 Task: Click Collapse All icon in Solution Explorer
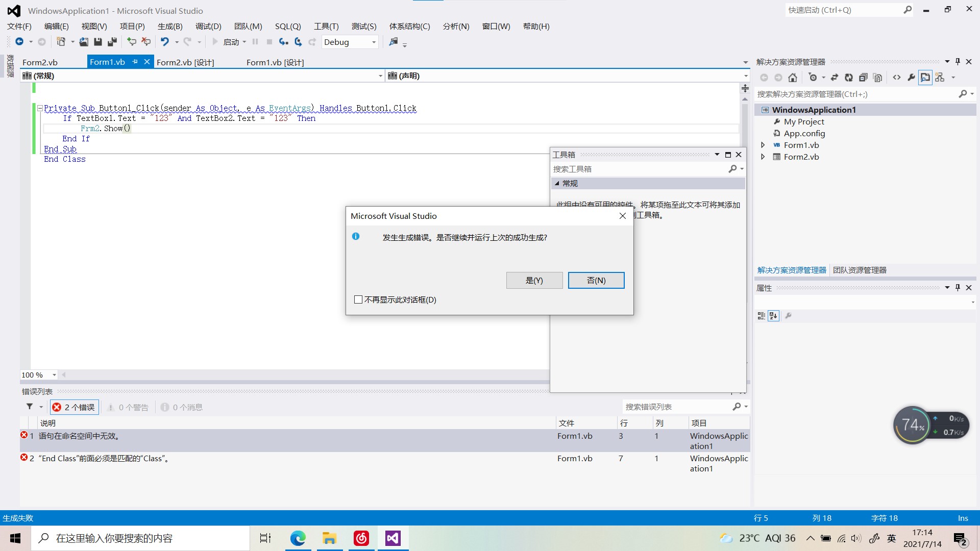(863, 78)
